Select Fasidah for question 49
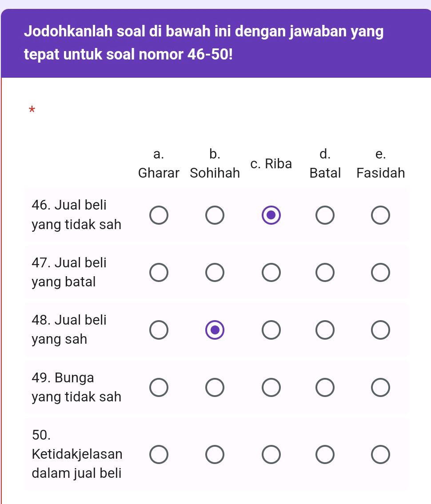This screenshot has width=431, height=504. click(380, 387)
